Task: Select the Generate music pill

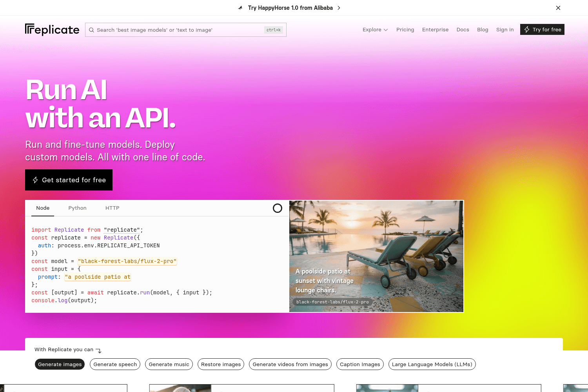Action: 169,364
